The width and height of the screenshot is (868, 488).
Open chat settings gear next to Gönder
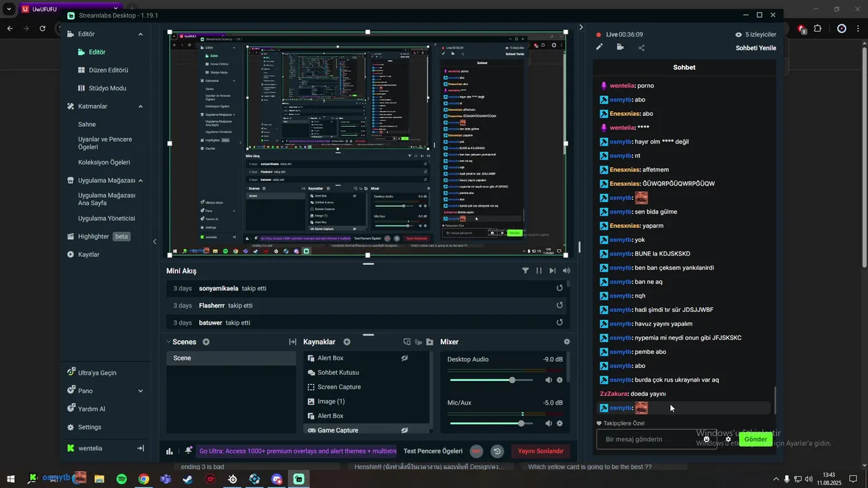coord(728,439)
